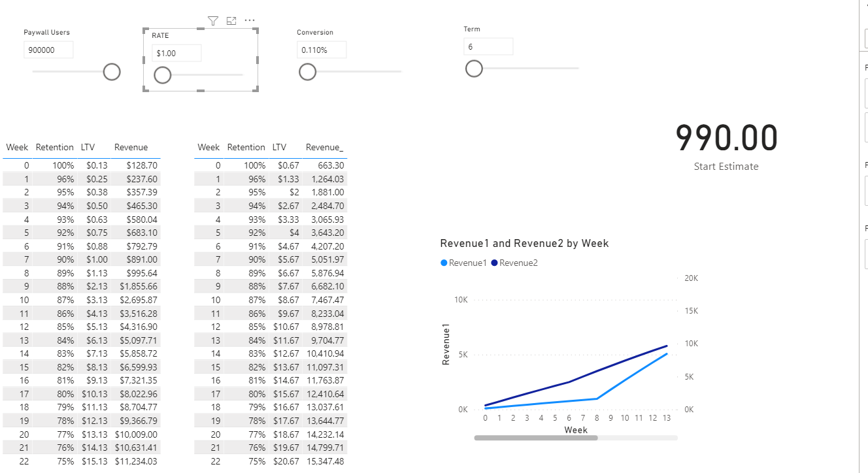Viewport: 868px width, 473px height.
Task: Click the $891.00 revenue cell
Action: [142, 260]
